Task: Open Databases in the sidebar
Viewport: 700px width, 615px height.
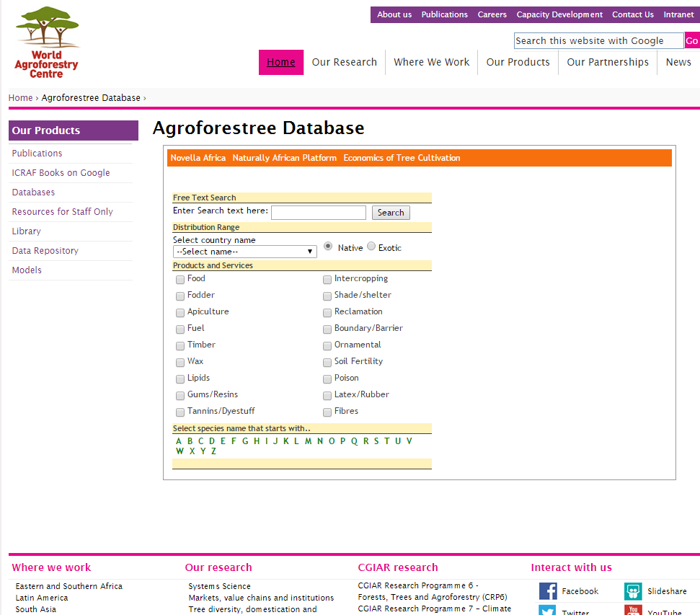Action: point(33,193)
